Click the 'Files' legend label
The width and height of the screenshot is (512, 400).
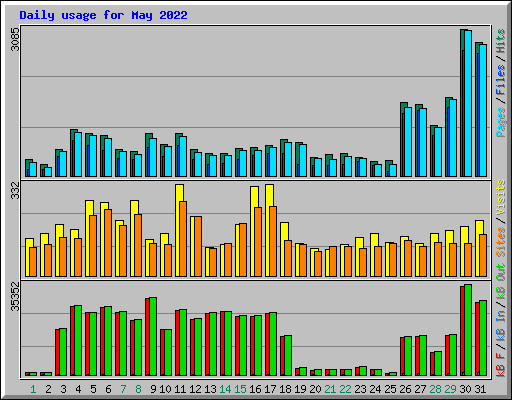501,80
